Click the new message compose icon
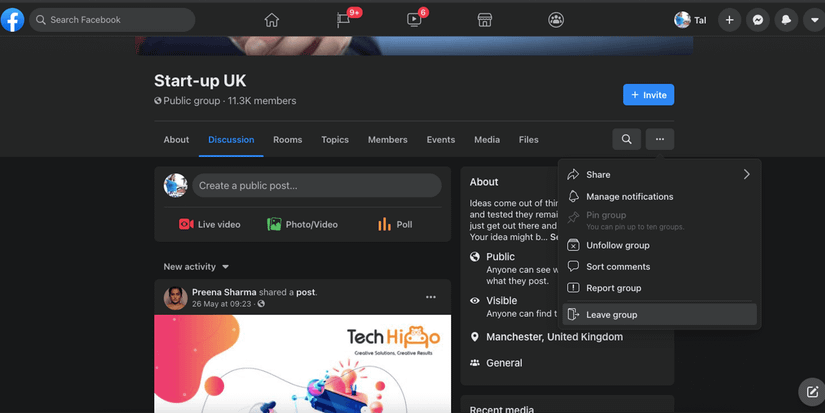The image size is (825, 413). pos(812,391)
